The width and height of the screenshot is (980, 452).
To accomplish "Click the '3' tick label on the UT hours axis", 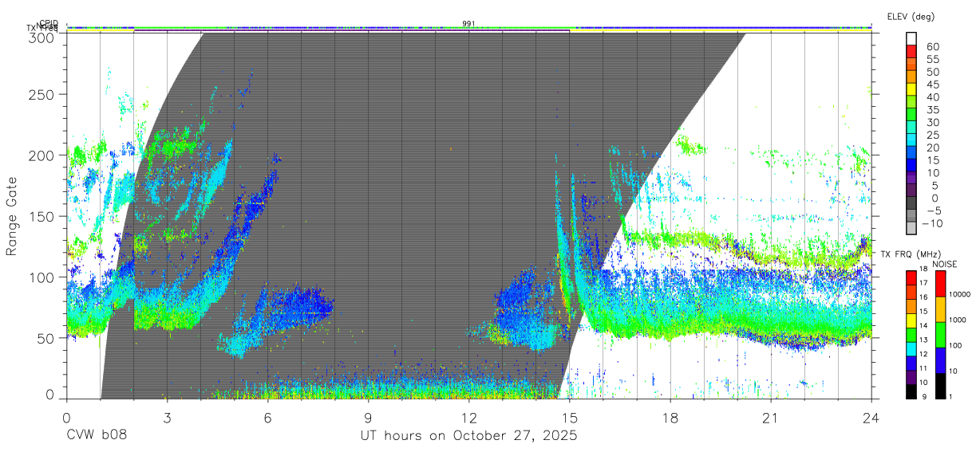I will (x=167, y=418).
